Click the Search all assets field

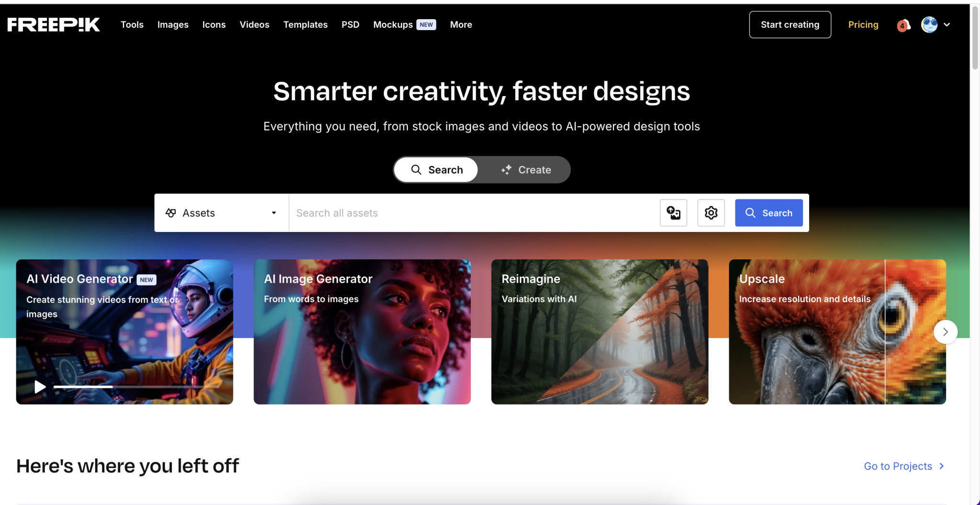click(x=474, y=213)
